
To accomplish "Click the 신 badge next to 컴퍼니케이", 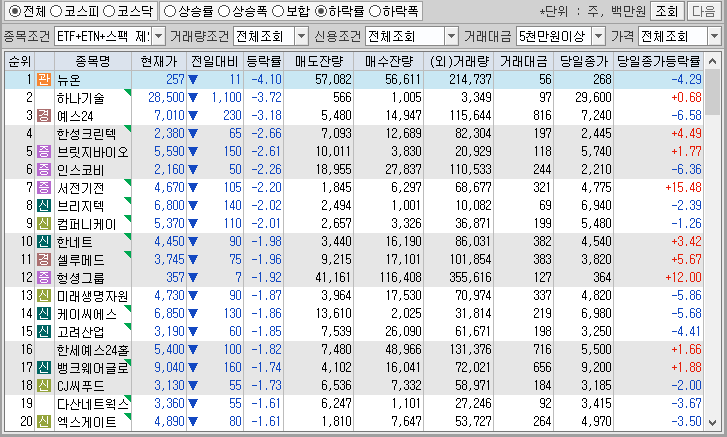I will click(x=44, y=223).
